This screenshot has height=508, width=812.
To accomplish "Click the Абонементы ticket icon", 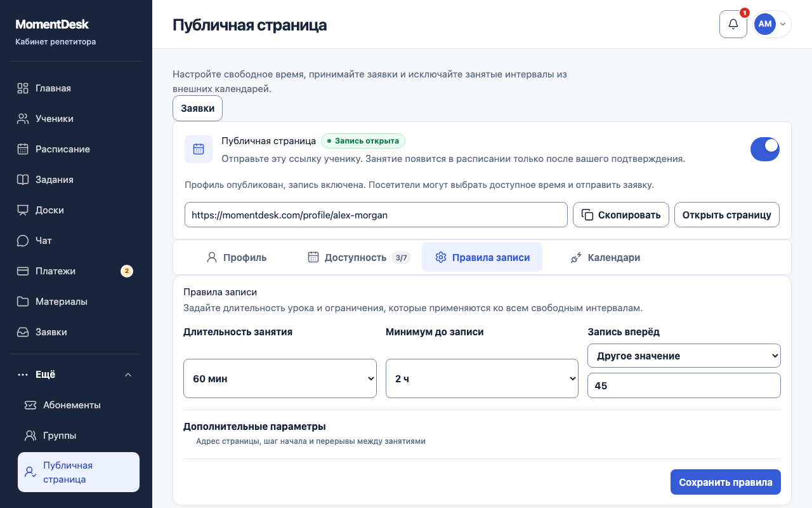I will click(x=30, y=405).
